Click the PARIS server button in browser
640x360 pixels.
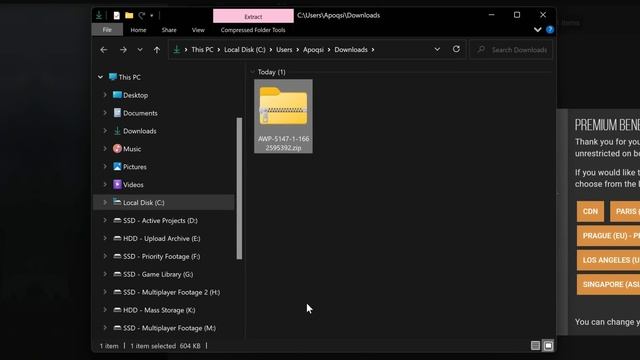coord(625,211)
